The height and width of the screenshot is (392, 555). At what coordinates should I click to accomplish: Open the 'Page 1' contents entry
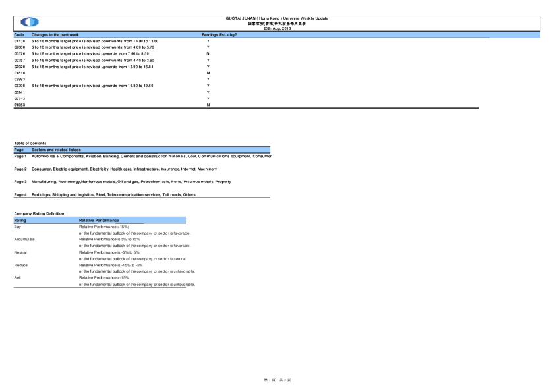click(20, 157)
